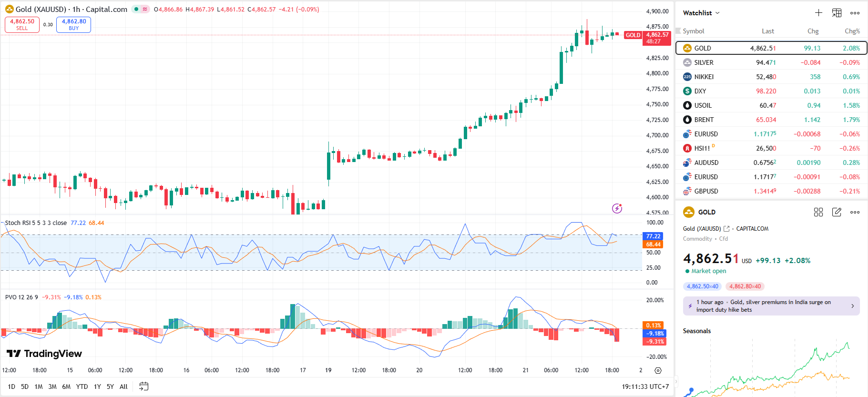Image resolution: width=868 pixels, height=397 pixels.
Task: Open the watchlist advanced view table icon
Action: coord(837,13)
